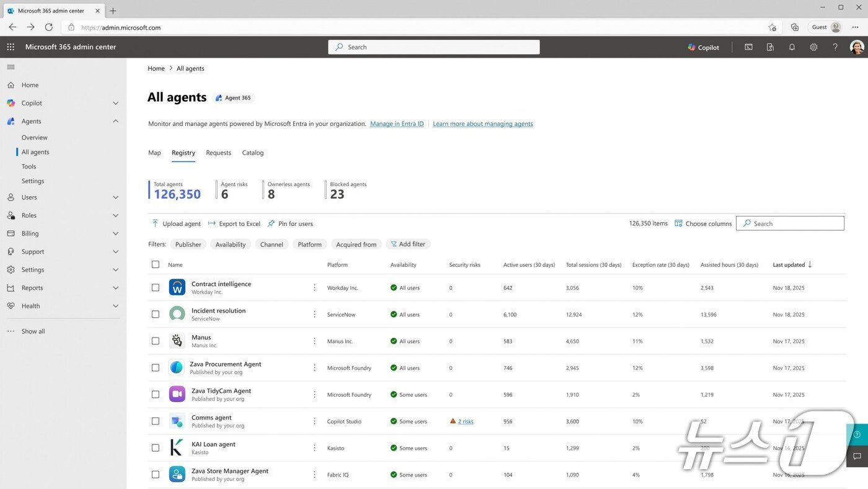Check the row checkbox for Manus
Viewport: 868px width, 489px height.
click(156, 341)
